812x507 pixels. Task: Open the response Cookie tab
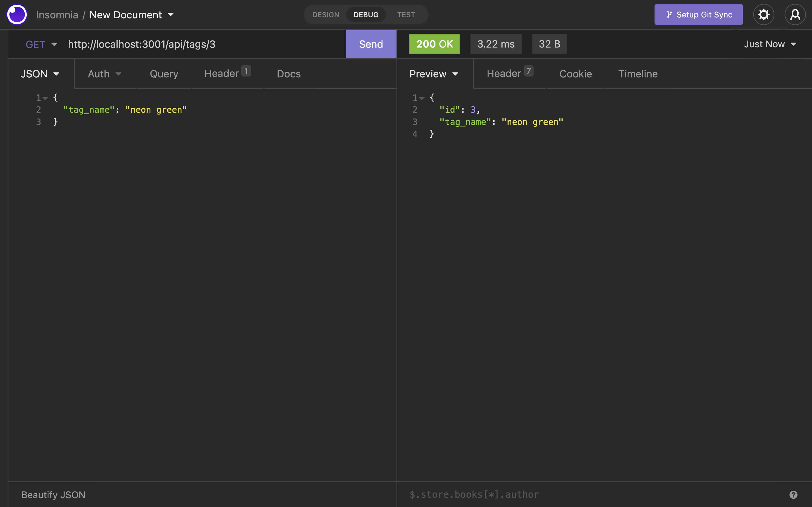pos(575,74)
